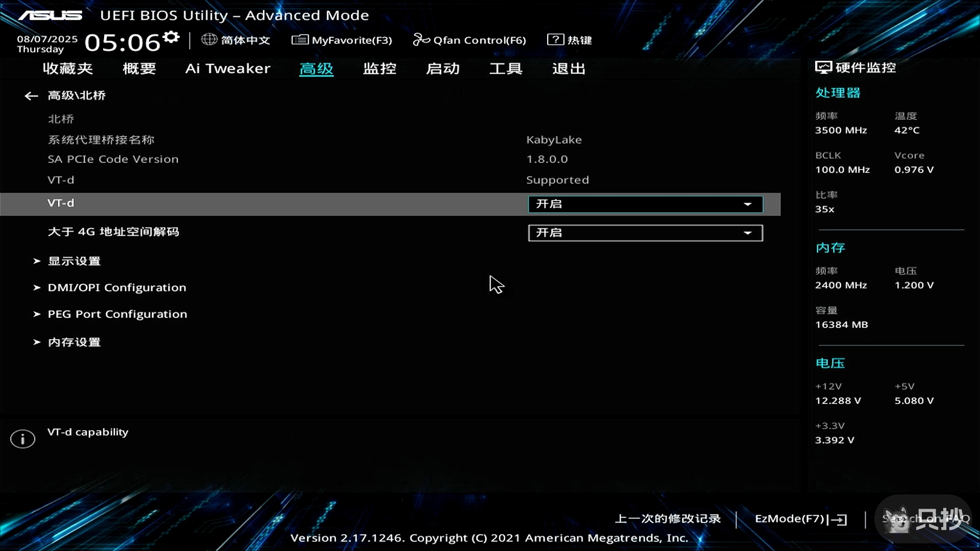The image size is (980, 551).
Task: Open the 大于 4G 地址空间解码 dropdown
Action: tap(645, 233)
